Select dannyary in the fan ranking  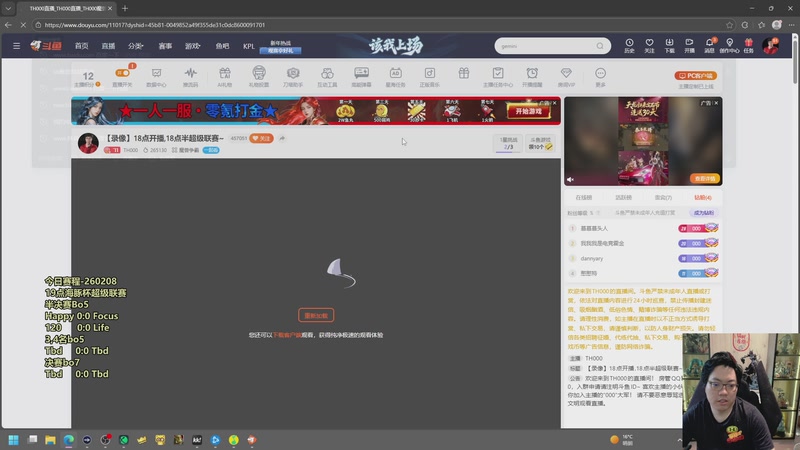pos(591,259)
